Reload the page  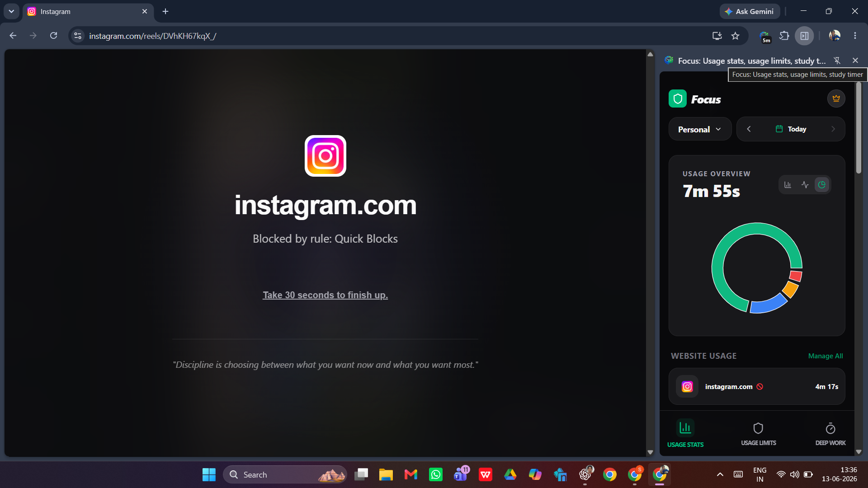[53, 36]
